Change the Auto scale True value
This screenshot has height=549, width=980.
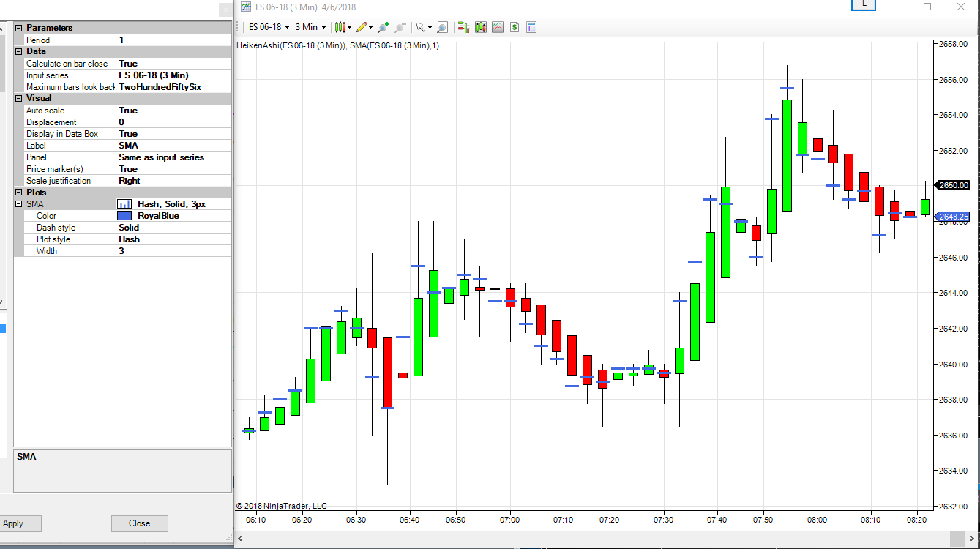tap(173, 111)
